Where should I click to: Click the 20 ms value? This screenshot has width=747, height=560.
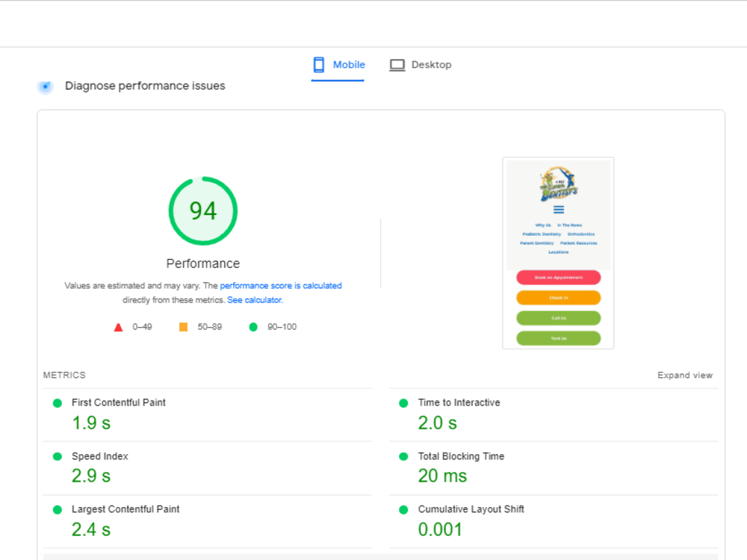(442, 476)
